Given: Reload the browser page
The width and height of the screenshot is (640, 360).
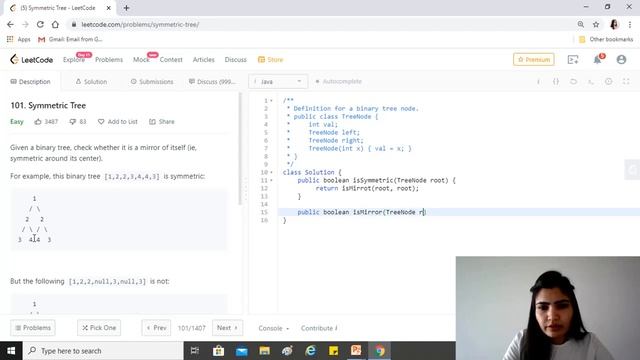Looking at the screenshot, I should pos(40,24).
